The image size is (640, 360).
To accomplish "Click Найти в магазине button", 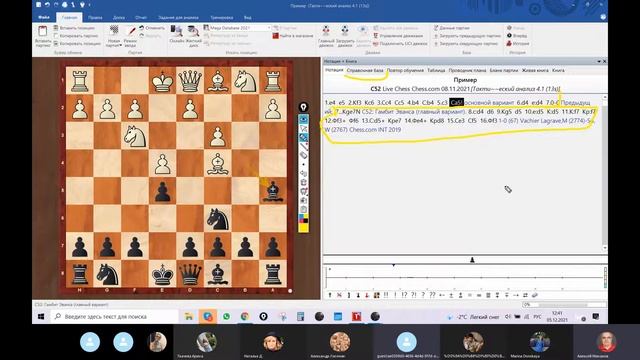I will tap(293, 36).
